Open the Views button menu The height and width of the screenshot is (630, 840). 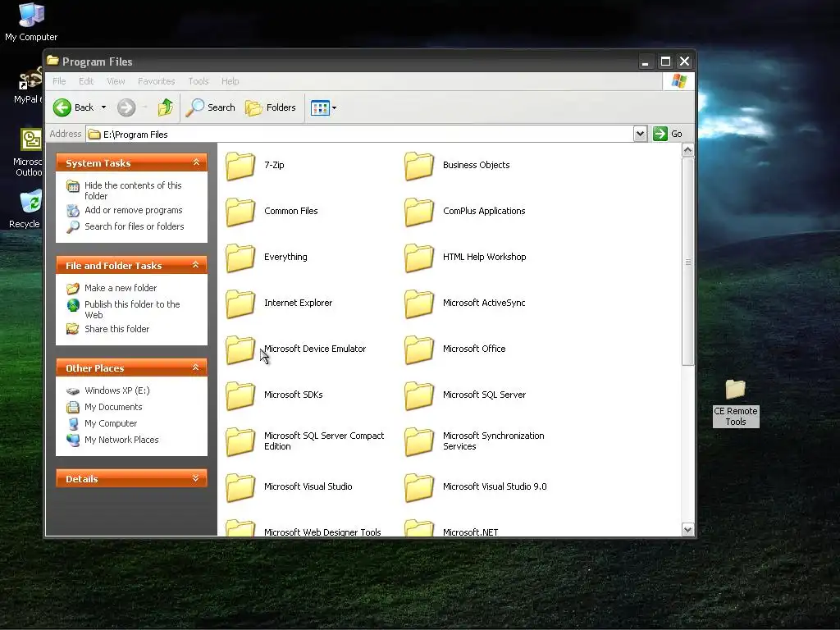click(323, 107)
